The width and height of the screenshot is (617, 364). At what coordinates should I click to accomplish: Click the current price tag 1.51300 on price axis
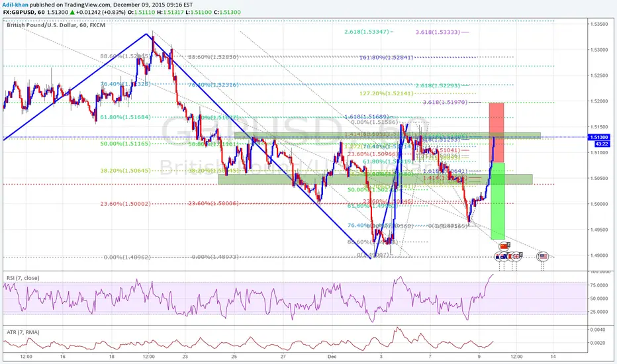(598, 138)
